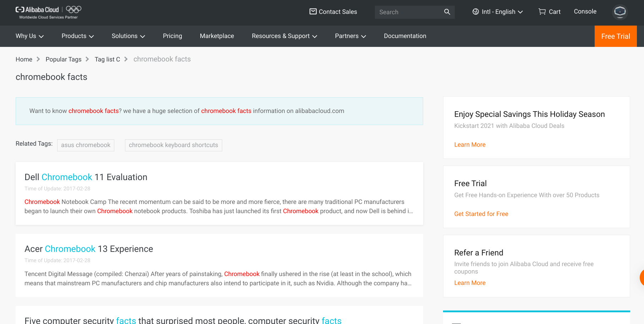Screen dimensions: 644x324
Task: Click the Olympic rings partner logo
Action: [74, 10]
